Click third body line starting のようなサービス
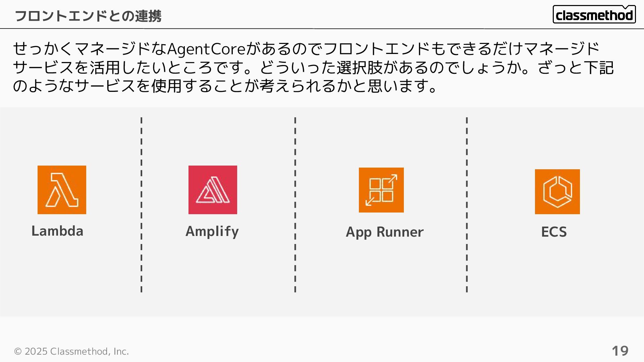 (225, 86)
